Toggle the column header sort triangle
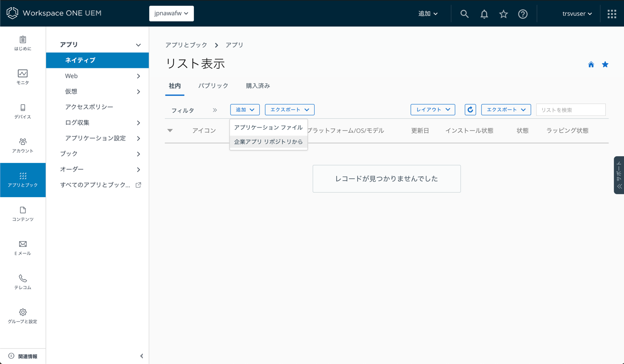624x364 pixels. (x=170, y=130)
